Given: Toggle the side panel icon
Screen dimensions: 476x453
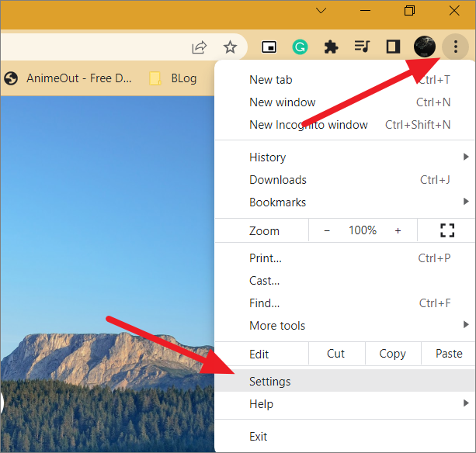Looking at the screenshot, I should tap(393, 47).
